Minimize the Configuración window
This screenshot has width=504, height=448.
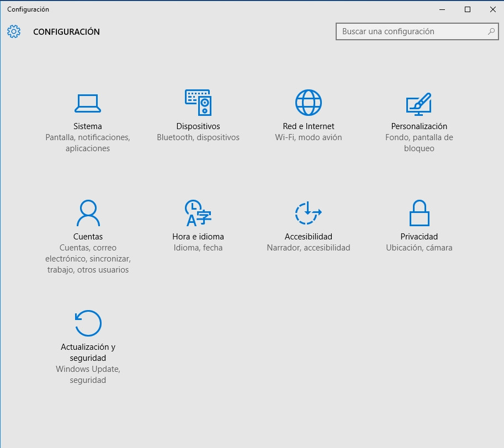pos(442,9)
